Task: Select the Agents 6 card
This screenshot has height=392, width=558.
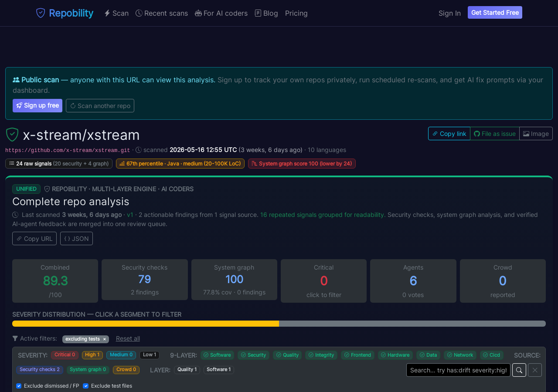Action: click(413, 281)
